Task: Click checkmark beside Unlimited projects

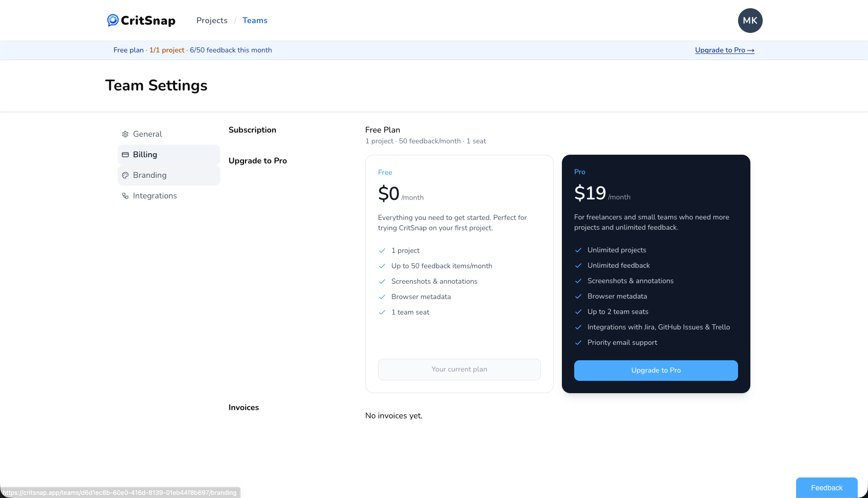Action: click(578, 250)
